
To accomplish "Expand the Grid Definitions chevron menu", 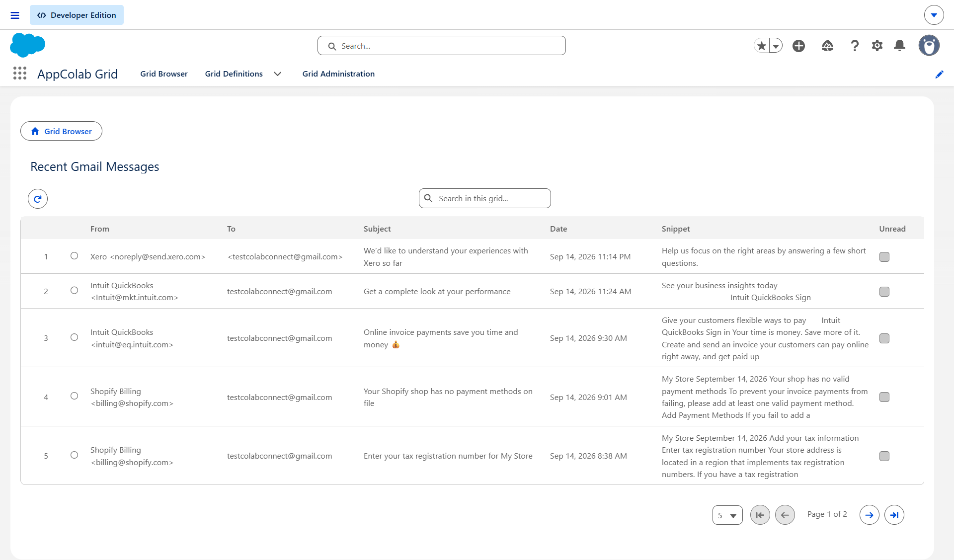I will click(278, 74).
